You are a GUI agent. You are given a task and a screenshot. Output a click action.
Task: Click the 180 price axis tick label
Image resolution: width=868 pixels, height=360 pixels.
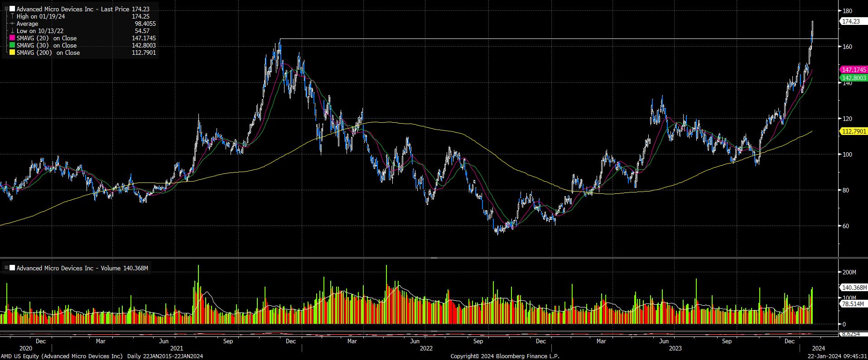click(x=847, y=11)
